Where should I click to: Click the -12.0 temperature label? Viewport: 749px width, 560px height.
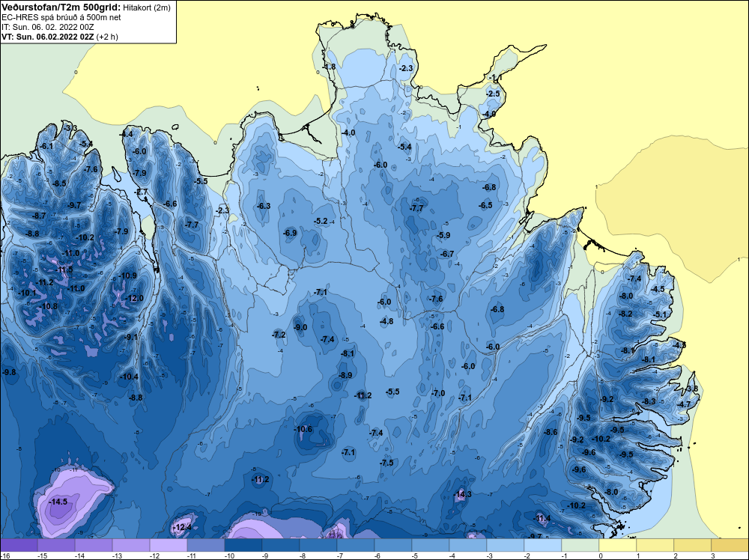coord(134,299)
